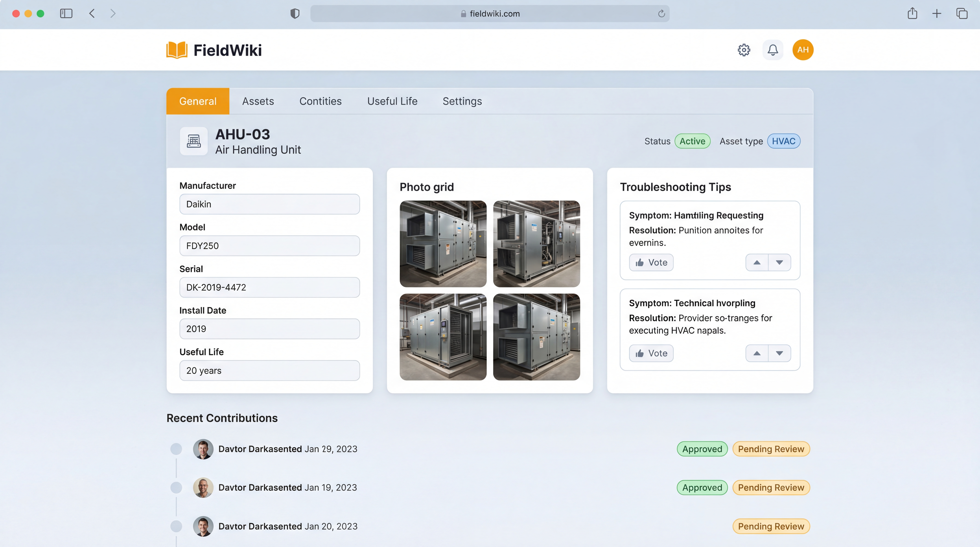The image size is (980, 547).
Task: Upvote arrow on Hamtiling Requesting tip
Action: (x=757, y=262)
